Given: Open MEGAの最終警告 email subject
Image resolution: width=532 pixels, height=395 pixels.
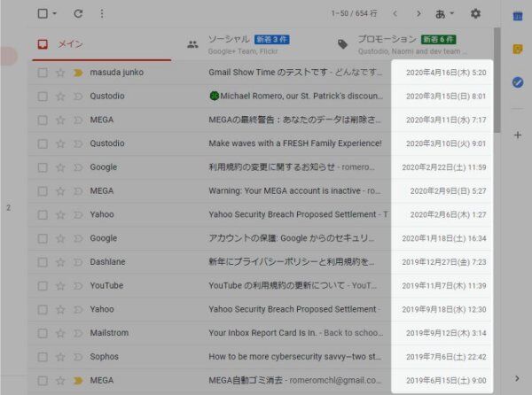Looking at the screenshot, I should coord(294,120).
